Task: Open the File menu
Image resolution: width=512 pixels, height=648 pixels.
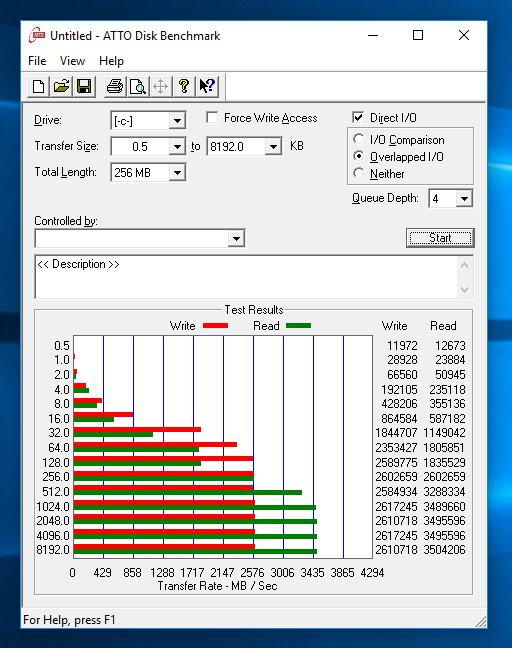Action: click(x=37, y=61)
